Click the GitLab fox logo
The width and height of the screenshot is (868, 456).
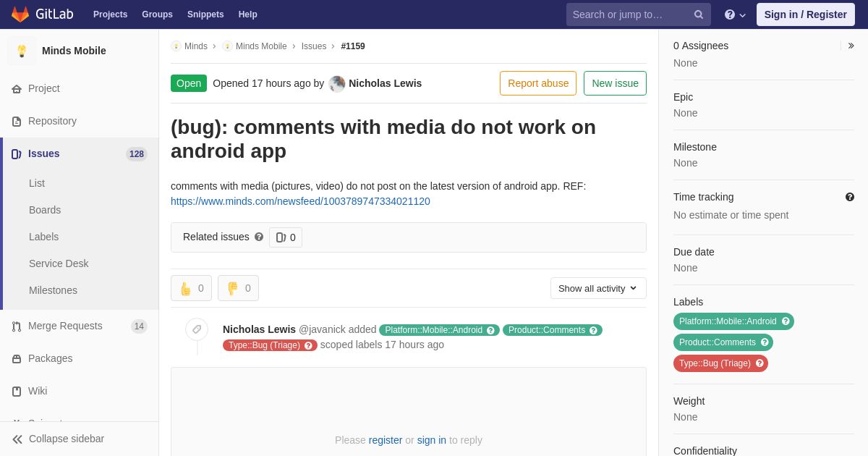pyautogui.click(x=20, y=14)
